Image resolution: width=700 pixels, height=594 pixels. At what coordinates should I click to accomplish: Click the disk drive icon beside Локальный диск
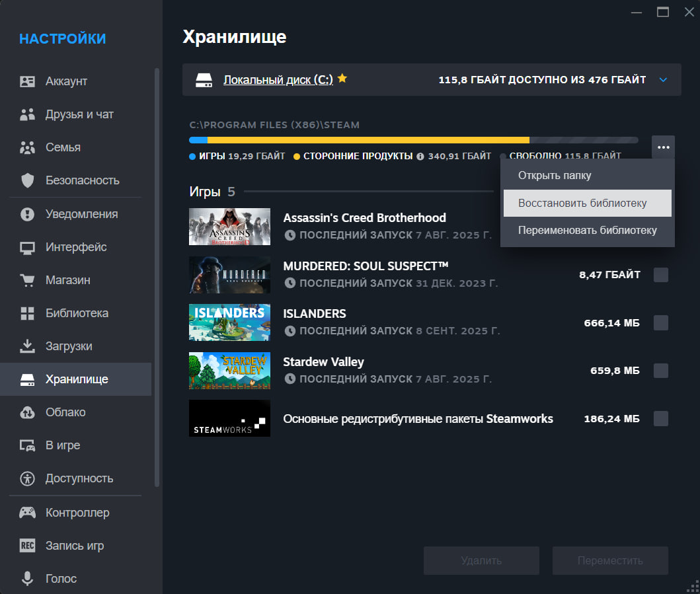coord(204,81)
